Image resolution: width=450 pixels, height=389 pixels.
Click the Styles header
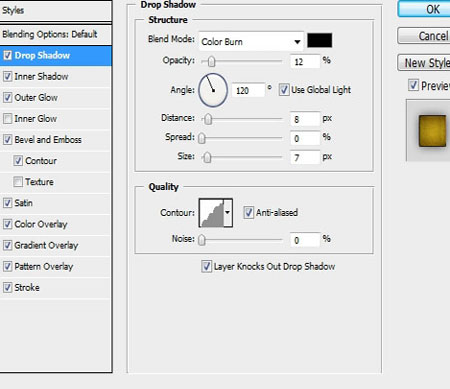pos(56,11)
